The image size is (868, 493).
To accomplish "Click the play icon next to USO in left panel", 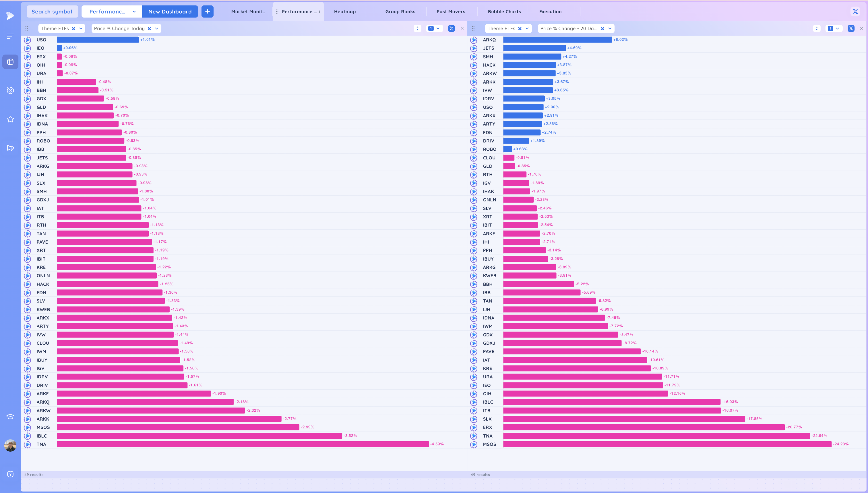I will click(27, 40).
